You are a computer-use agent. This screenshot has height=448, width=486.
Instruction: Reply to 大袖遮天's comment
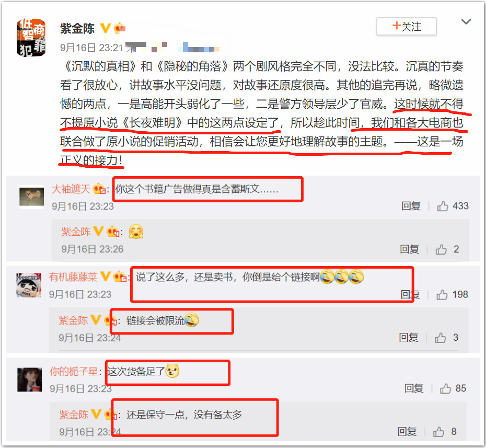(411, 206)
